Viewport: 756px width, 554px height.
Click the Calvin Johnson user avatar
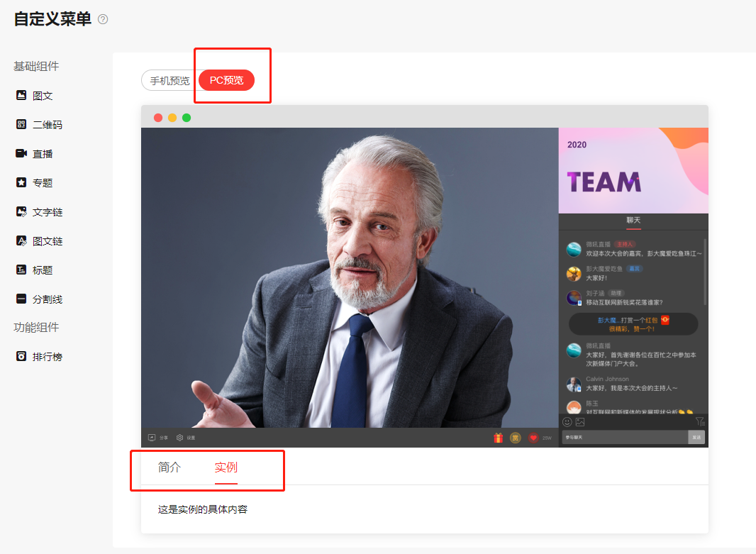574,384
